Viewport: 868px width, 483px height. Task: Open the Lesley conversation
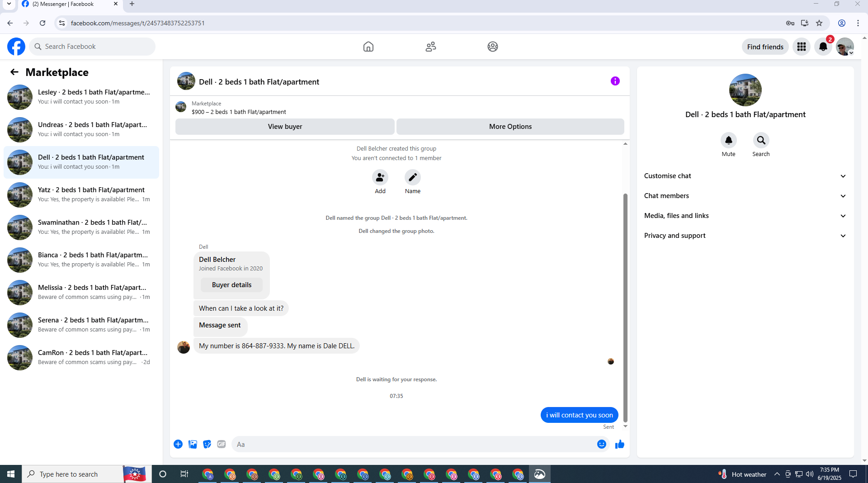81,97
